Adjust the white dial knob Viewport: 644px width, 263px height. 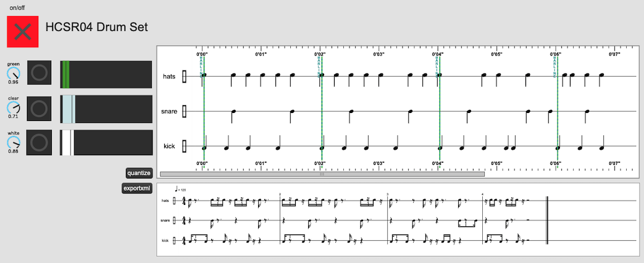pos(13,142)
